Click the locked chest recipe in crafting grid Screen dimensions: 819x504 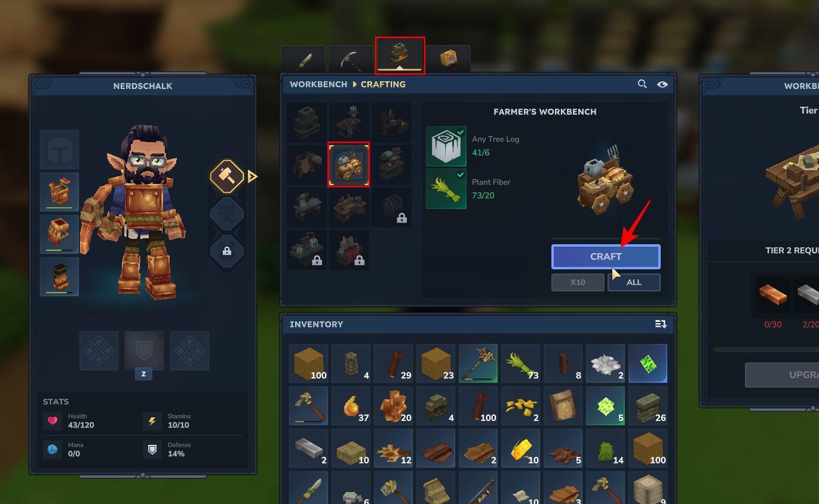pos(391,207)
